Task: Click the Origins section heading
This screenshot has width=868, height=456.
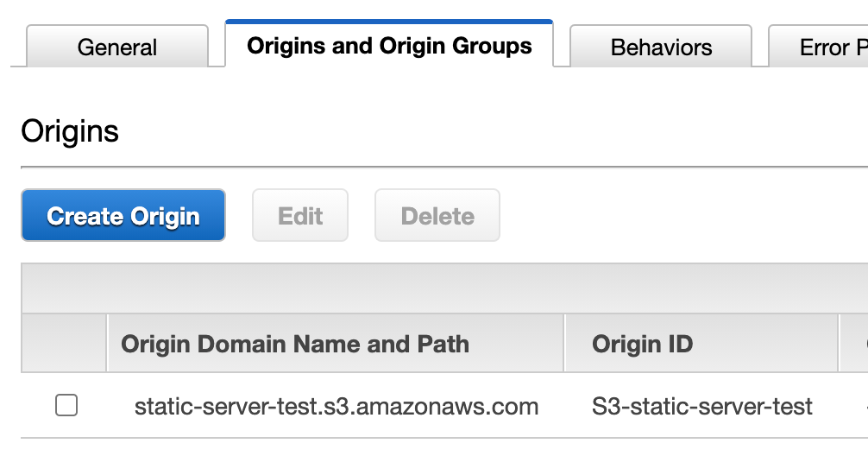Action: click(70, 131)
